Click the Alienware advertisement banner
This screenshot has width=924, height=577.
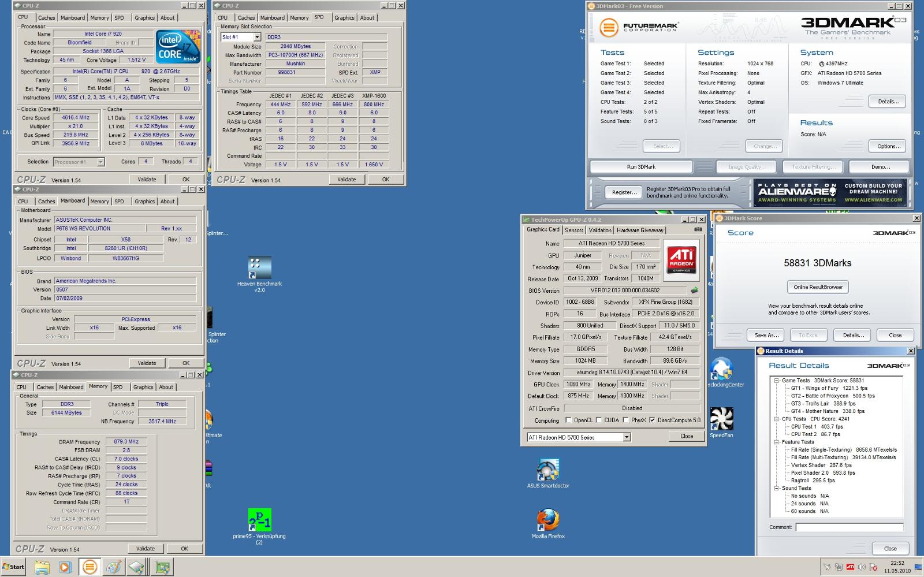830,192
